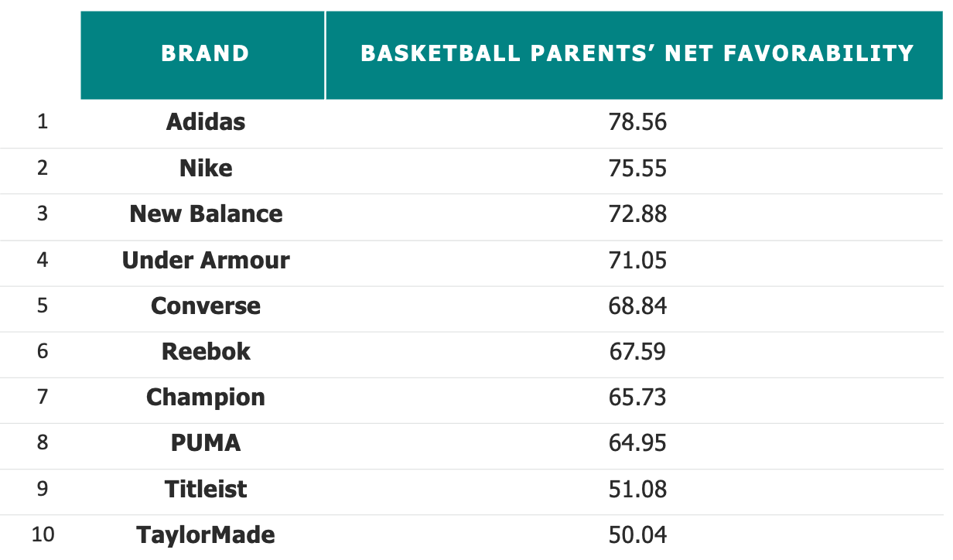Select the 75.55 score for Nike
The width and height of the screenshot is (953, 560).
tap(637, 169)
